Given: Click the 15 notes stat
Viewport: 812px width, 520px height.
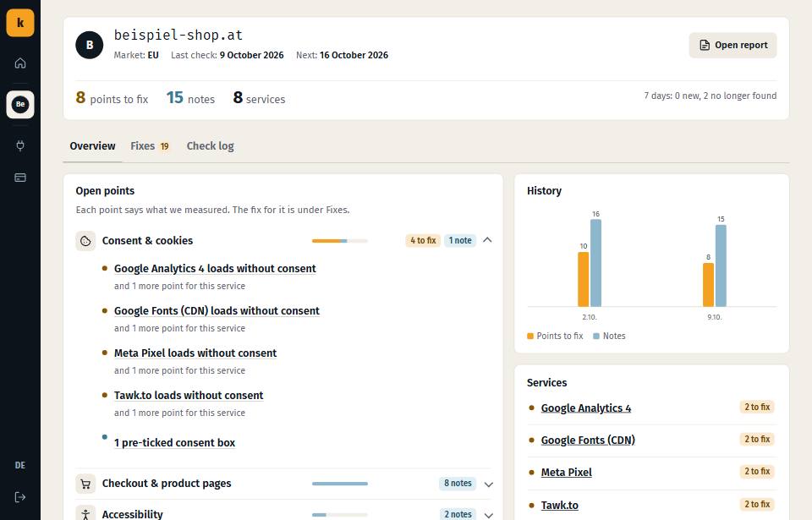Looking at the screenshot, I should coord(190,98).
